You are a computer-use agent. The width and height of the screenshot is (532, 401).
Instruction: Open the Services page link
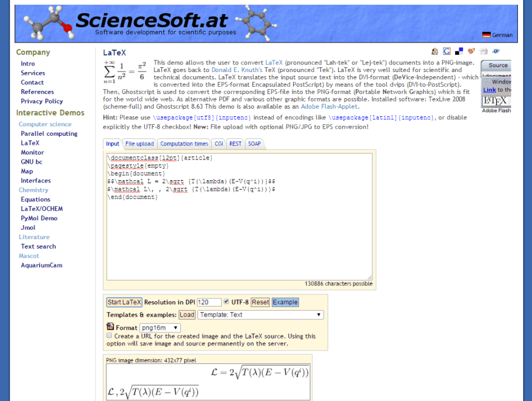[33, 73]
